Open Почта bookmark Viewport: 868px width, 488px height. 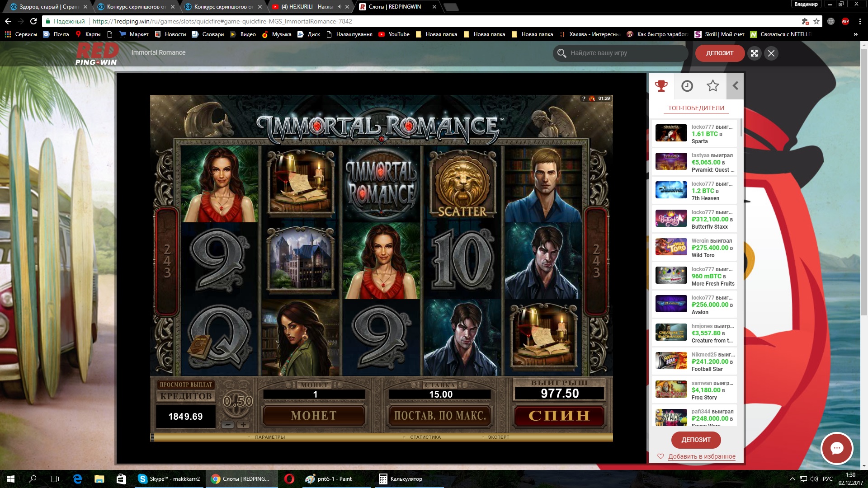tap(56, 34)
